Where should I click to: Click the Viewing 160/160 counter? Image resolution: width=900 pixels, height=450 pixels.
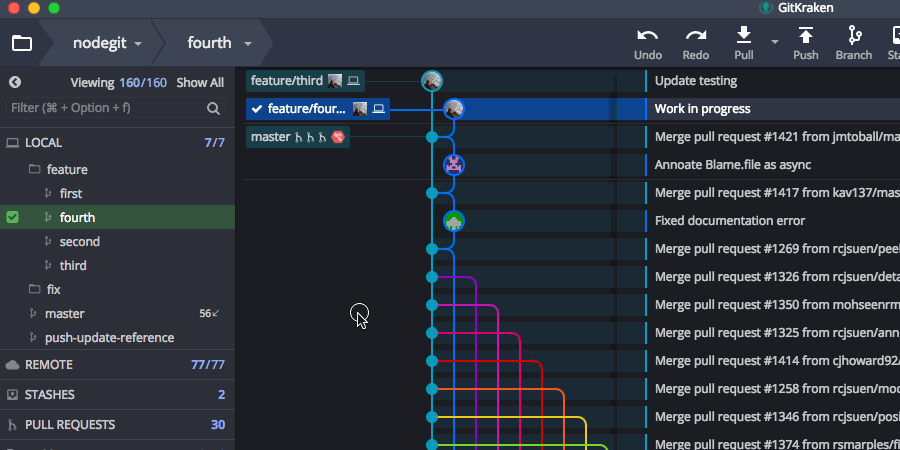118,82
